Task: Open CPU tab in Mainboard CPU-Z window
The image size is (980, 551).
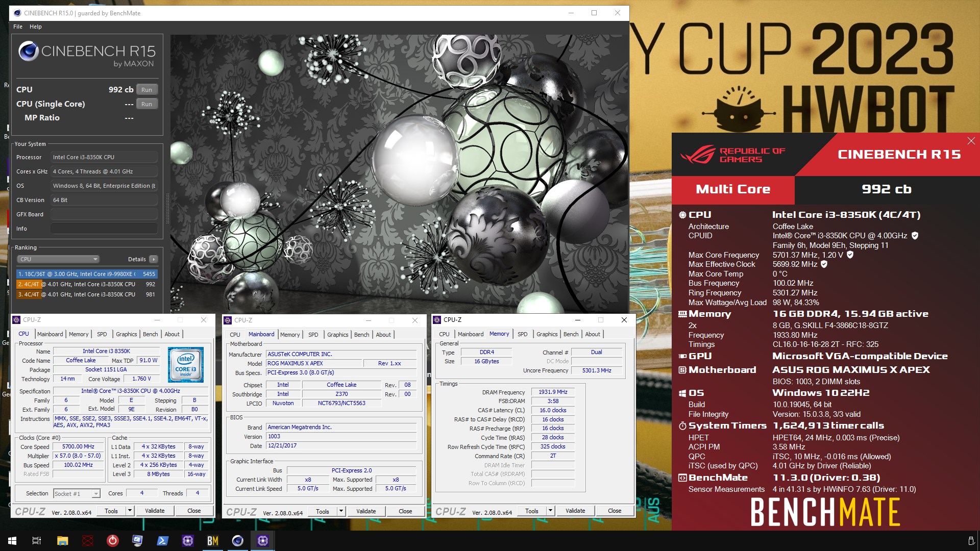Action: 235,335
